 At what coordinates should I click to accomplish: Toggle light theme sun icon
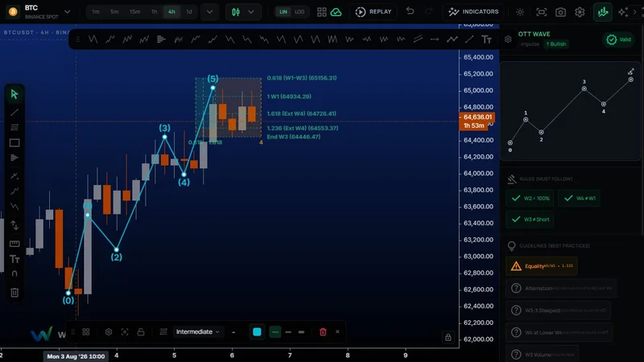(520, 12)
